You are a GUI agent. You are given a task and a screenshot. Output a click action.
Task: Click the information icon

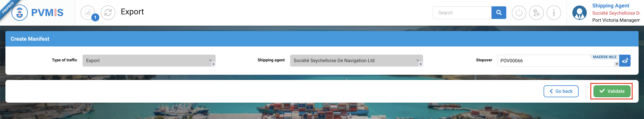point(554,13)
